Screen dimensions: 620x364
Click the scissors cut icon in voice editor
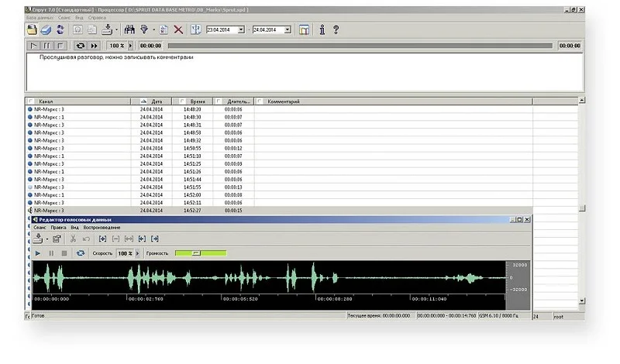point(73,239)
